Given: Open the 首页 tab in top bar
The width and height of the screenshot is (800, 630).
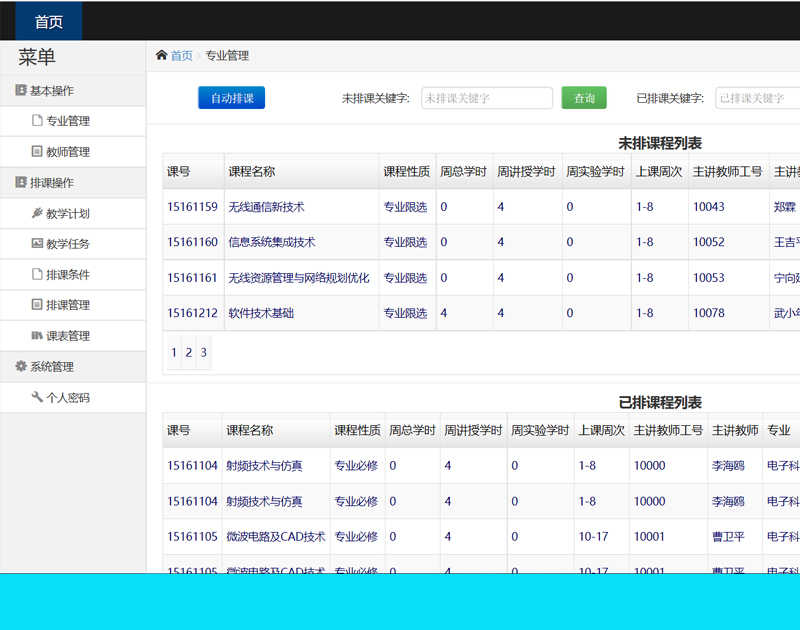Looking at the screenshot, I should tap(48, 21).
